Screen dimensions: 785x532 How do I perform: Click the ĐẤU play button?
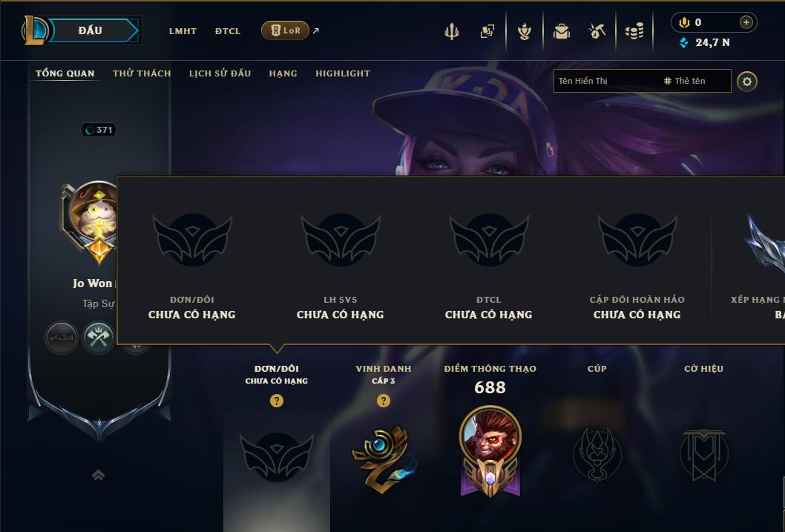click(90, 30)
